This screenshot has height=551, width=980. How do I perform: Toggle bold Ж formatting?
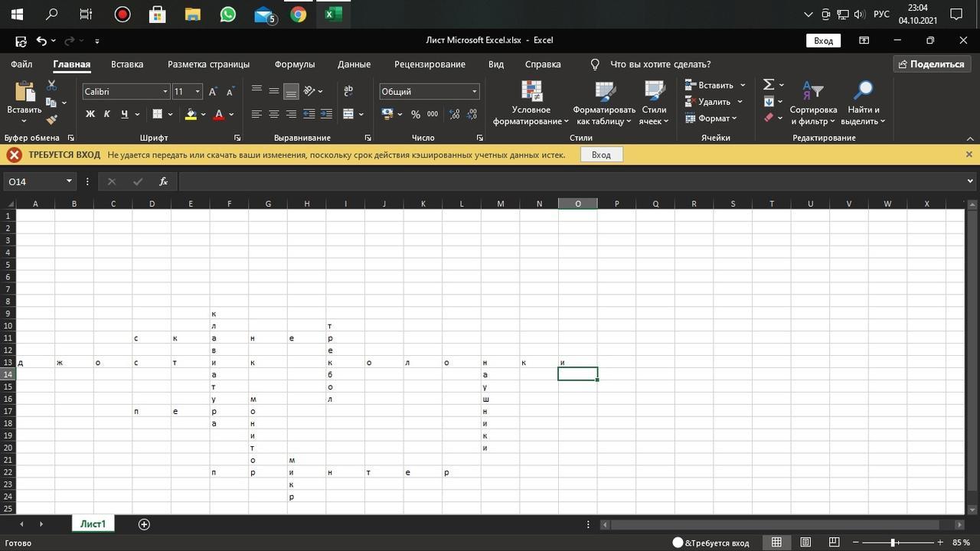[x=90, y=114]
